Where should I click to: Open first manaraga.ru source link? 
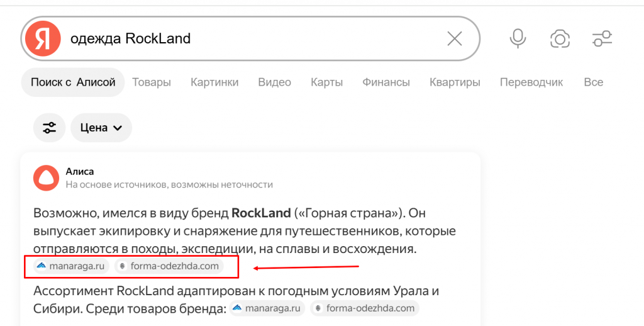(x=70, y=266)
